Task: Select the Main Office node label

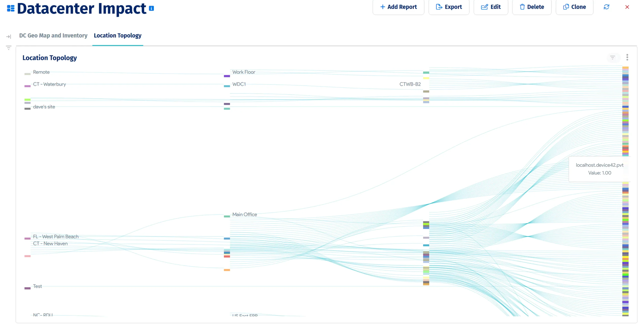Action: [x=245, y=214]
